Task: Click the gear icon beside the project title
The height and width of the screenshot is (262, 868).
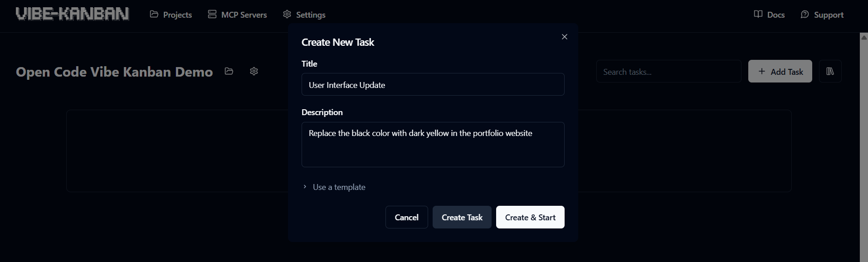Action: pyautogui.click(x=254, y=71)
